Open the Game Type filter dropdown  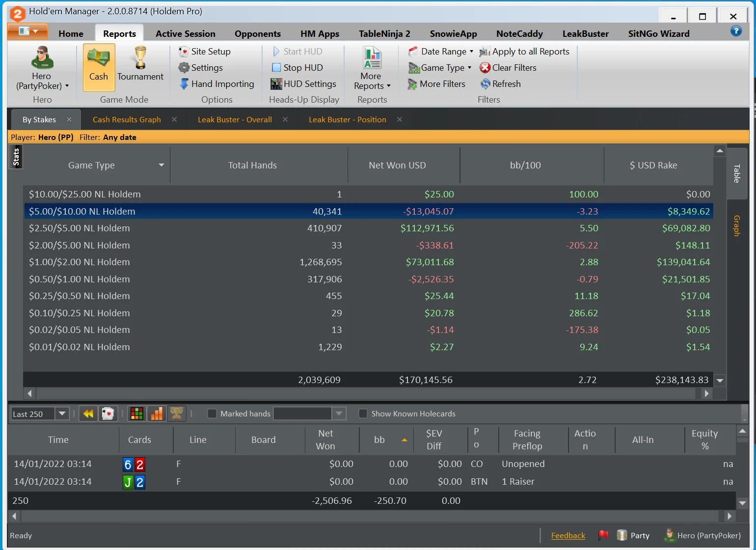[x=440, y=68]
